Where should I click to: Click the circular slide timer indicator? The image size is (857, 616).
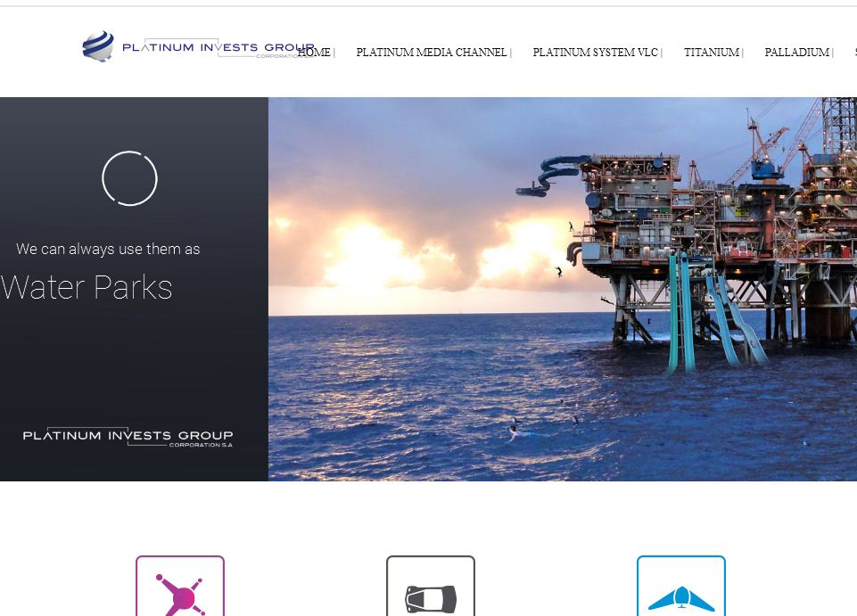click(x=129, y=178)
